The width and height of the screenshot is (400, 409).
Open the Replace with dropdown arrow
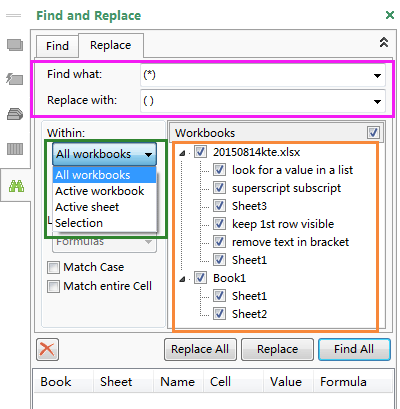[377, 102]
